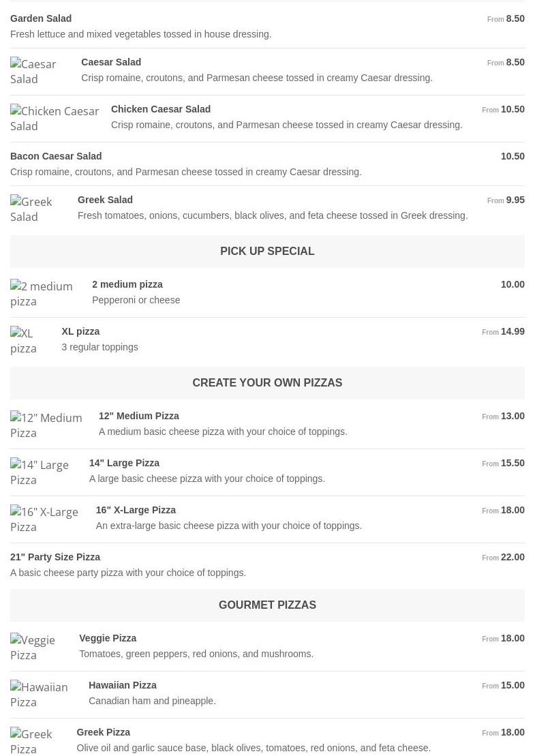Screen dimensions: 535x756
Task: Select the 21" Party Size Pizza title
Action: coord(55,557)
